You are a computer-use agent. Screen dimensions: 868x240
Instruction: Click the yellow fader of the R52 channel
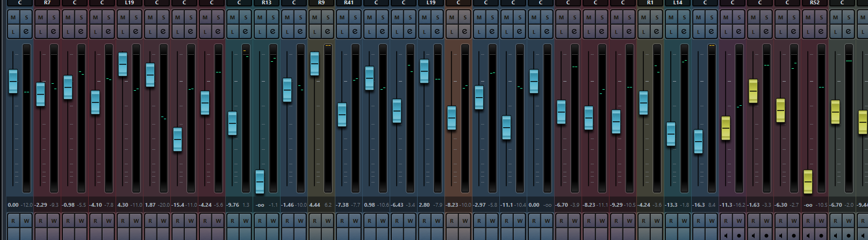[808, 182]
